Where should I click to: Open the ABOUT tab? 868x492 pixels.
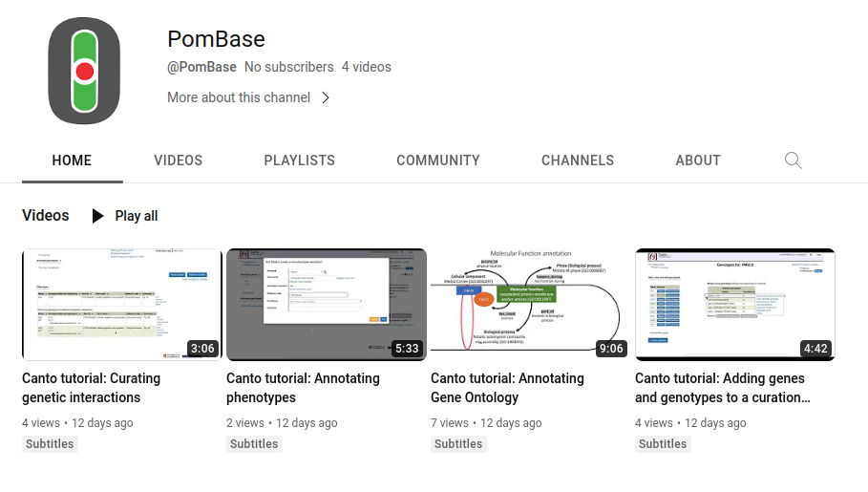click(698, 160)
